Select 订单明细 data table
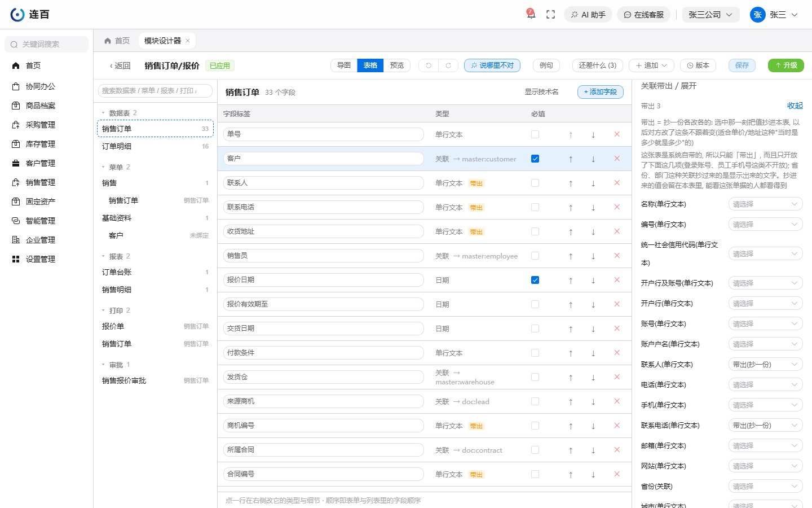The height and width of the screenshot is (508, 812). tap(155, 146)
